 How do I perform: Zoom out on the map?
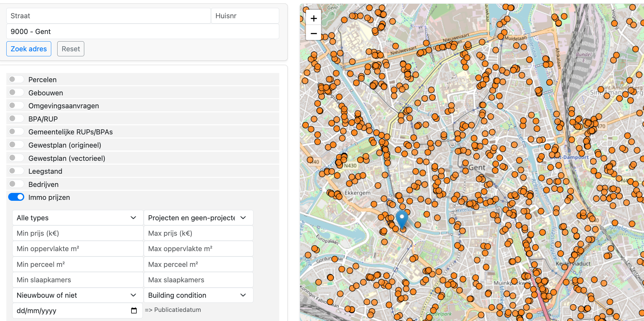pos(314,33)
